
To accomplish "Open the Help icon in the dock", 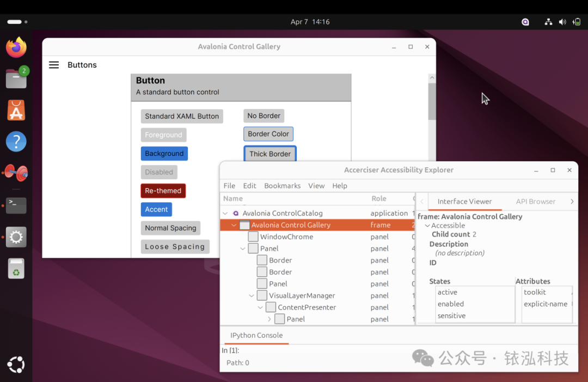I will point(16,142).
